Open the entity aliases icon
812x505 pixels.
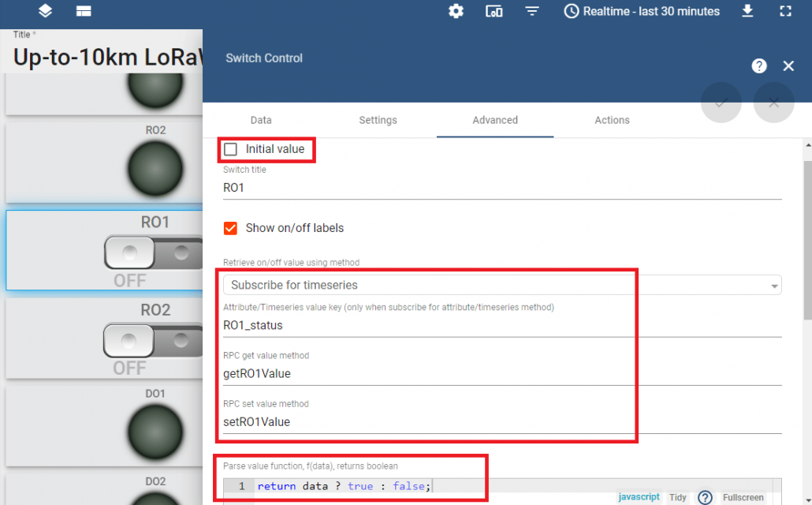[494, 11]
